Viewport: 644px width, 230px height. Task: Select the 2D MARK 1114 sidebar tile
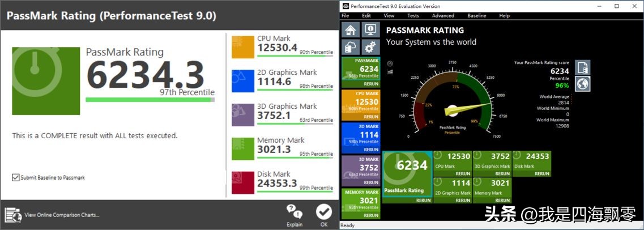(x=361, y=138)
